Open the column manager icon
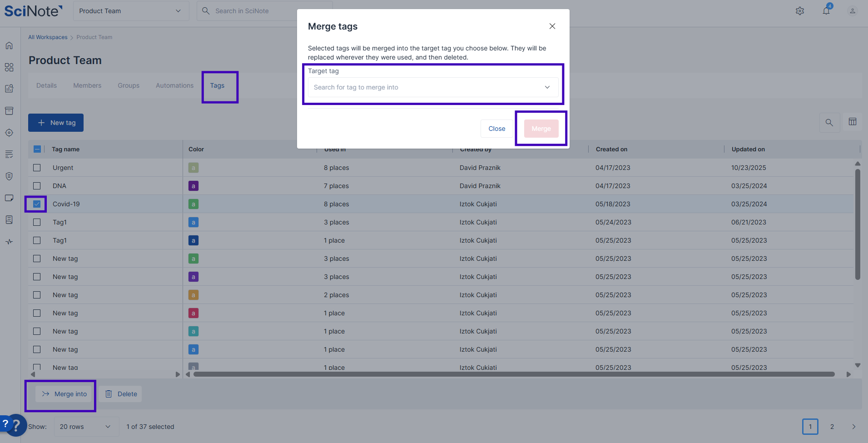This screenshot has height=443, width=868. [x=853, y=122]
